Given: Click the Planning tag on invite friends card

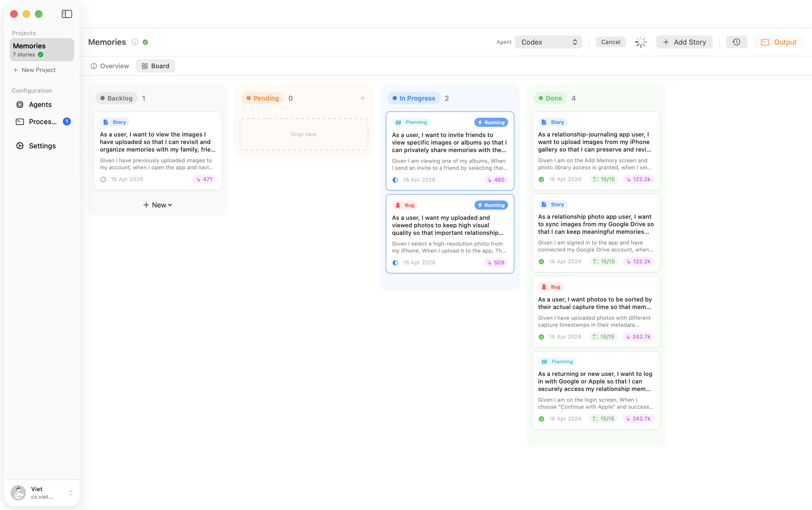Looking at the screenshot, I should coord(411,122).
